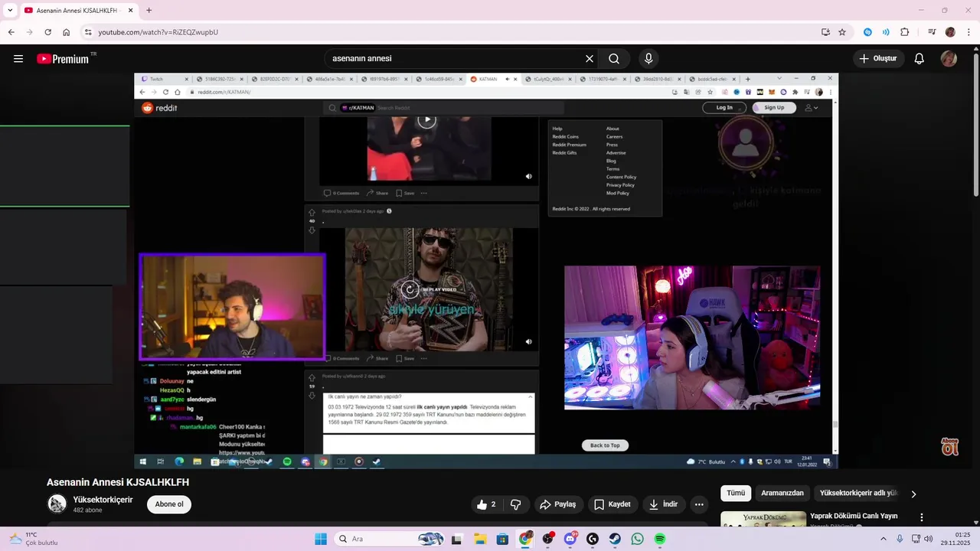Open the Chrome profile avatar
Viewport: 980px width, 551px height.
(x=950, y=32)
